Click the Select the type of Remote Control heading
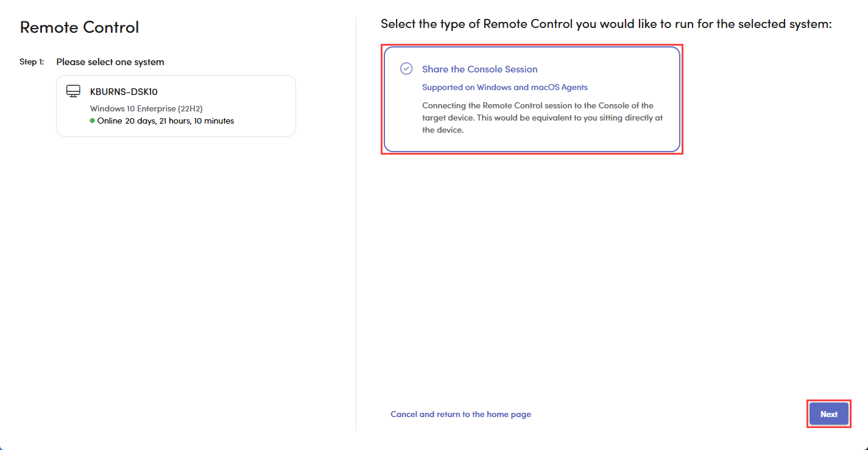The width and height of the screenshot is (868, 450). click(606, 24)
